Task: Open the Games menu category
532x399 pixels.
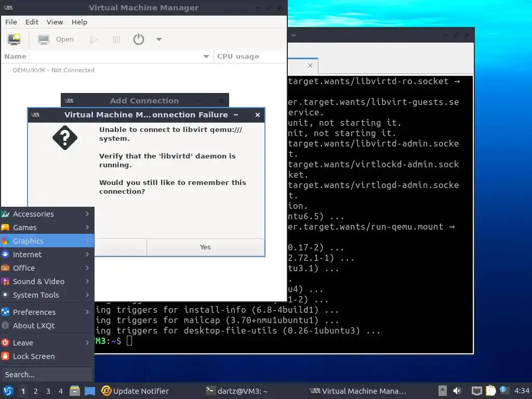Action: tap(47, 228)
